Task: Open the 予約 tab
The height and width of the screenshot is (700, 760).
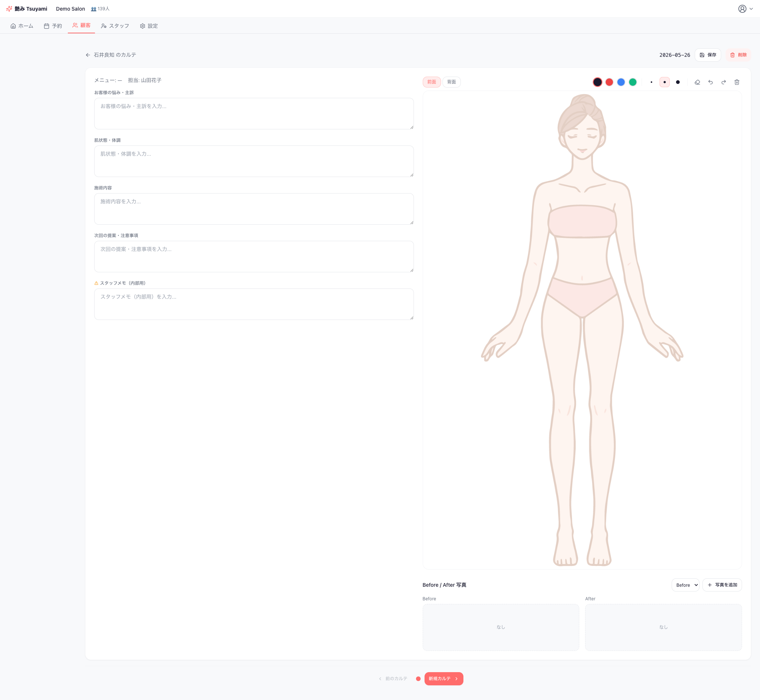Action: pos(53,26)
